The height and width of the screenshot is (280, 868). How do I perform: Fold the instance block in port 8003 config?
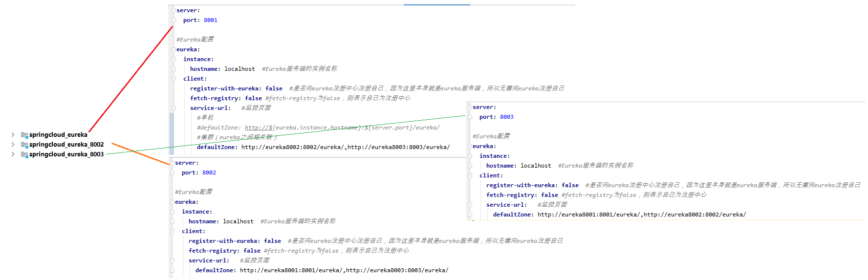[x=470, y=156]
